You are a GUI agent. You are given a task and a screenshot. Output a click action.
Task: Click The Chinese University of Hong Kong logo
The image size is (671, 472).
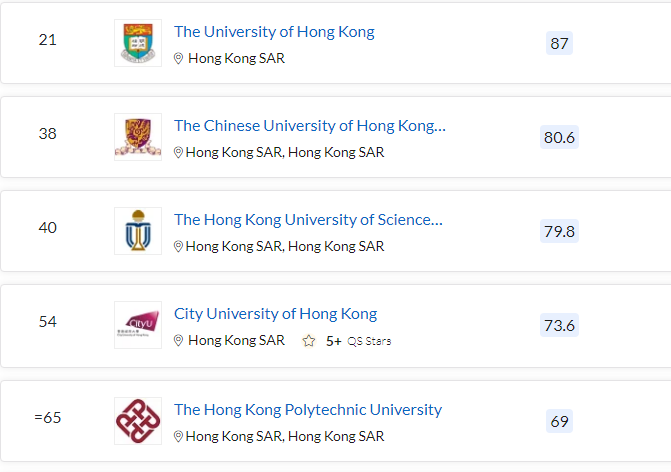coord(138,137)
